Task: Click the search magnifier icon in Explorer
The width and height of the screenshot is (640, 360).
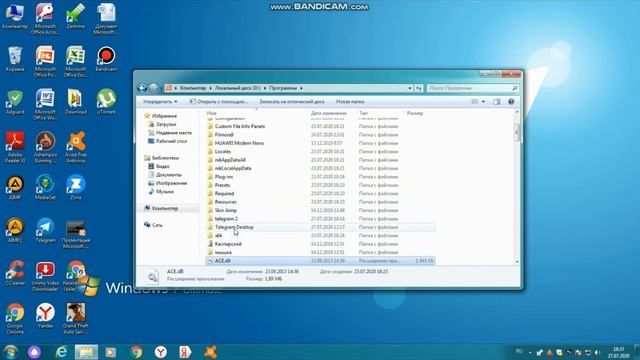Action: [x=515, y=88]
